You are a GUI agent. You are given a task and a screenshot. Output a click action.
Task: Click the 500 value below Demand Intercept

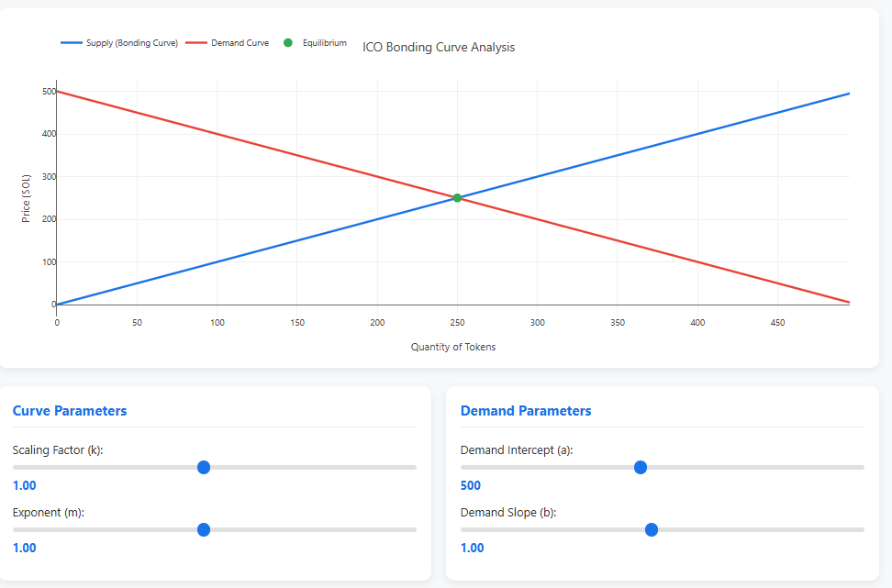(470, 485)
